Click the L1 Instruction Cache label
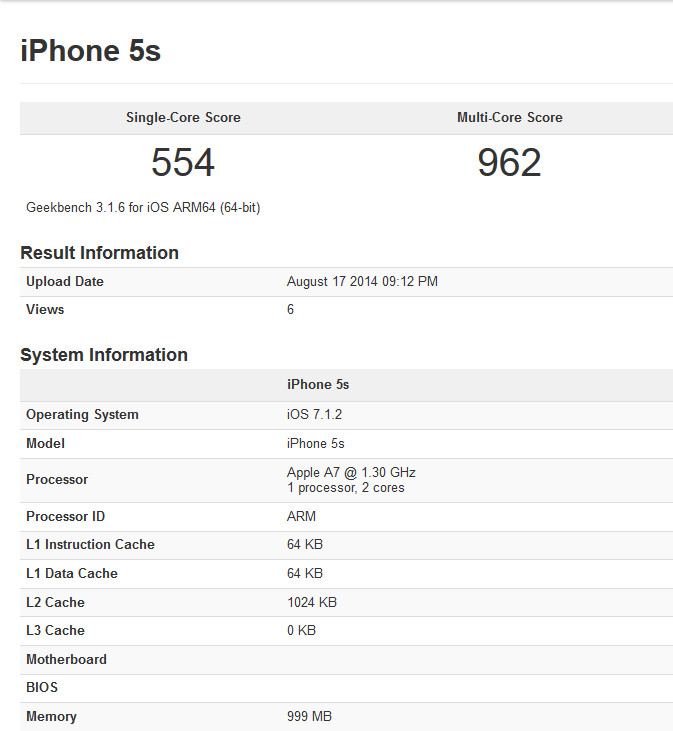Screen dimensions: 673x731 coord(90,545)
